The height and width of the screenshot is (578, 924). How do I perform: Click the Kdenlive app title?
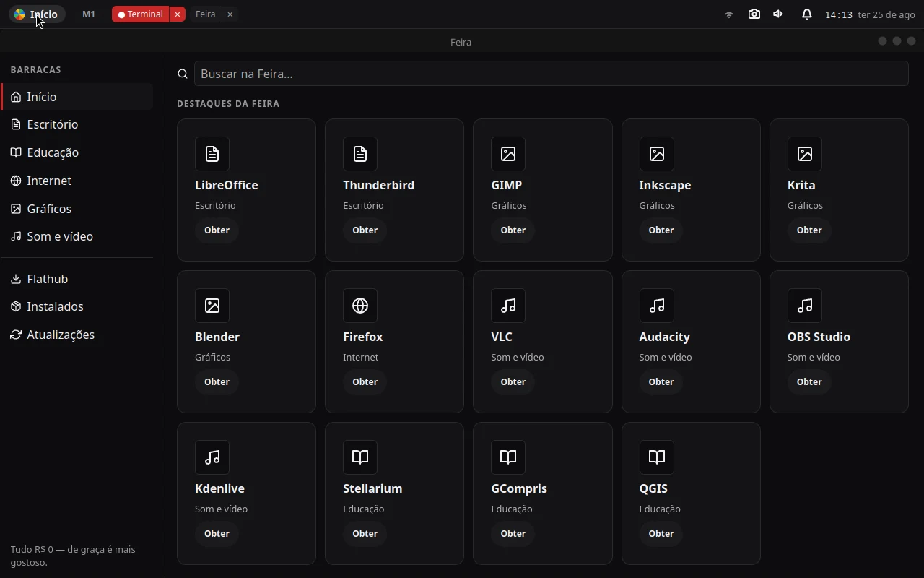(220, 488)
